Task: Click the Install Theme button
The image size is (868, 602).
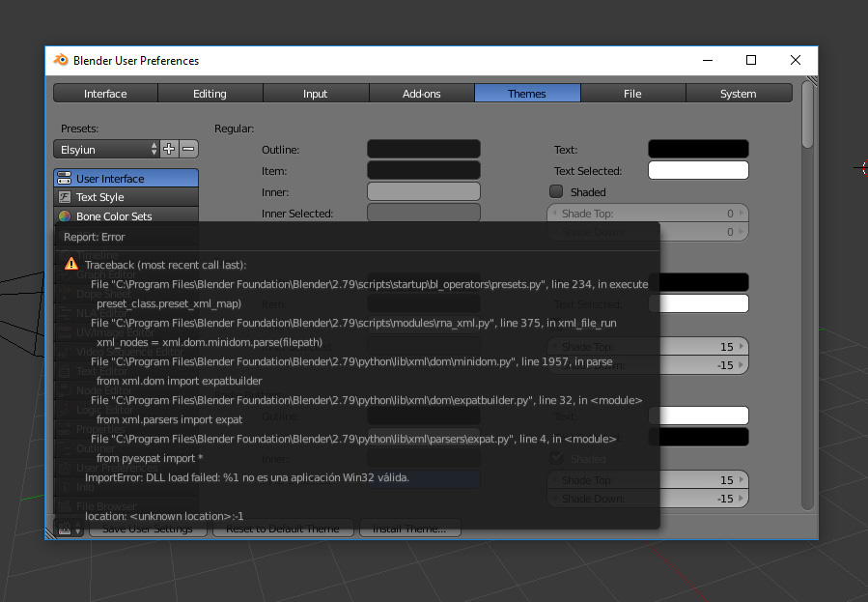Action: click(409, 529)
